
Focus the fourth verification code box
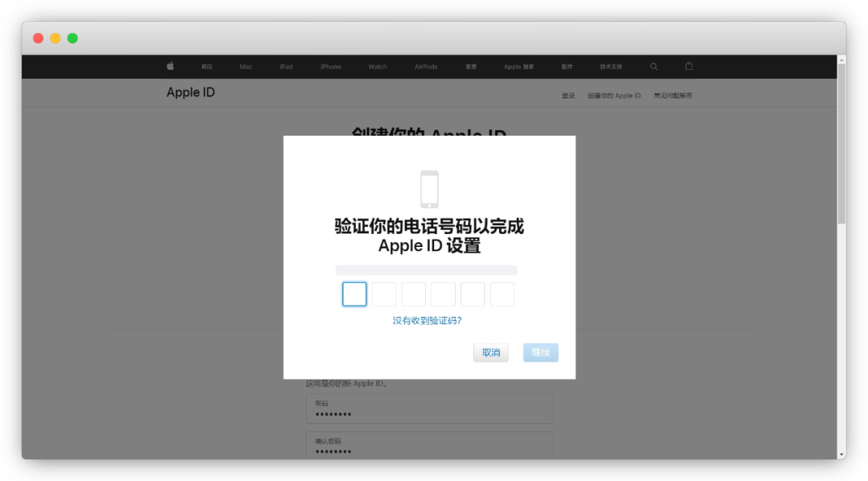click(443, 294)
